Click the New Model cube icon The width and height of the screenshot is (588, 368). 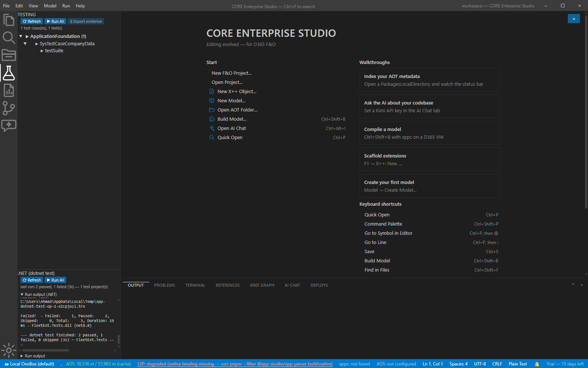point(212,100)
